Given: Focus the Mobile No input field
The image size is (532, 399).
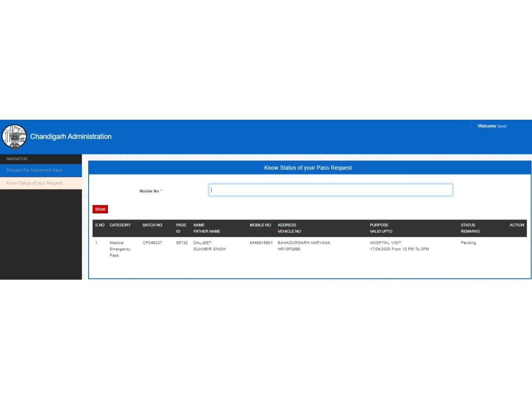Looking at the screenshot, I should click(330, 190).
